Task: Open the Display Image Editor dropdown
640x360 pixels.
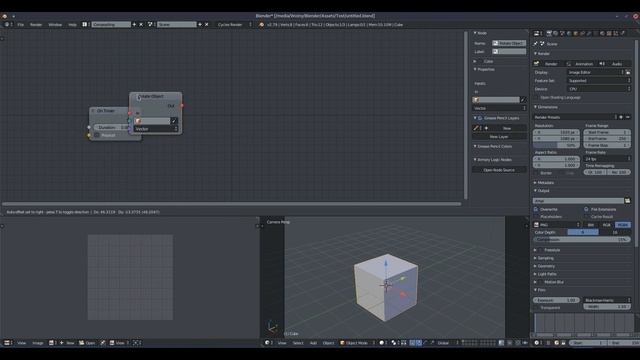Action: pos(596,72)
